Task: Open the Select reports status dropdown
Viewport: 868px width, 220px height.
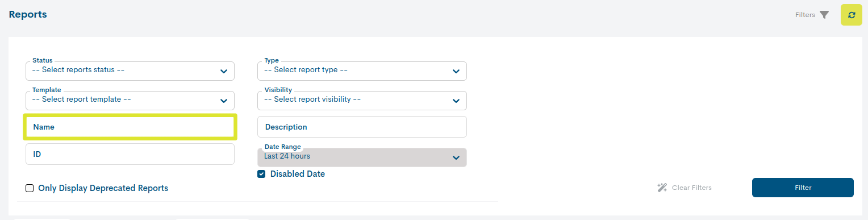Action: (x=130, y=70)
